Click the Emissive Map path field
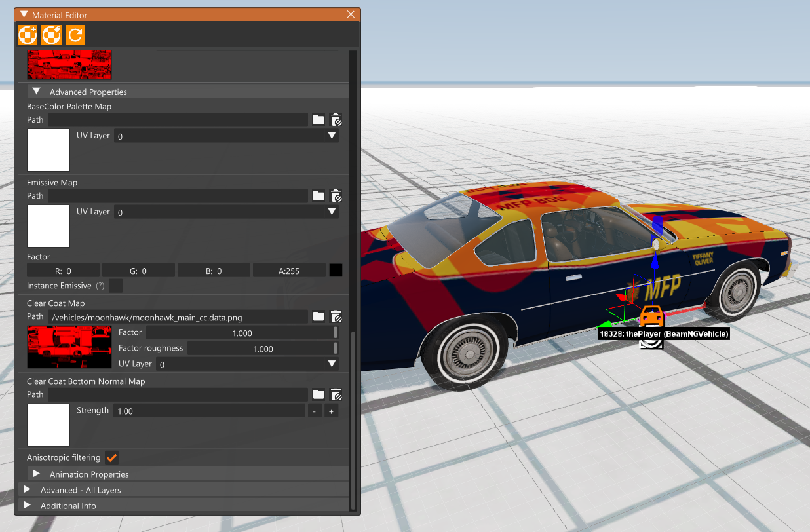The image size is (810, 532). pyautogui.click(x=178, y=196)
